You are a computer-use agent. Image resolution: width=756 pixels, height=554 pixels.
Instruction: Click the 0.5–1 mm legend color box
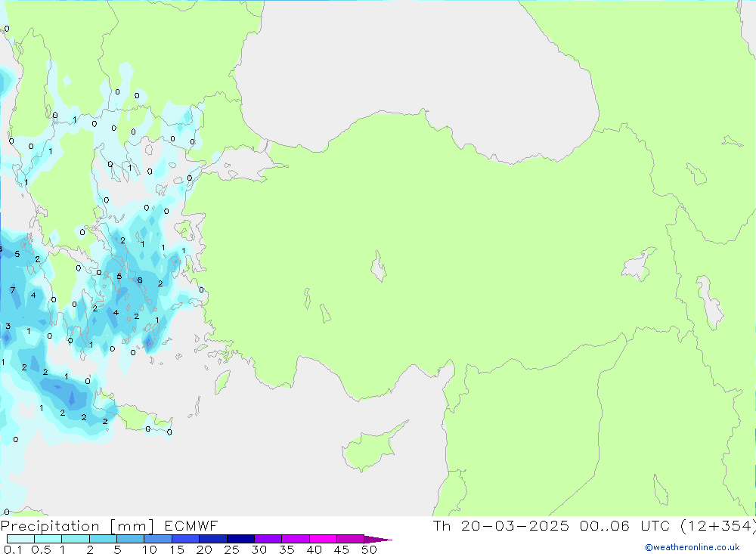click(48, 539)
